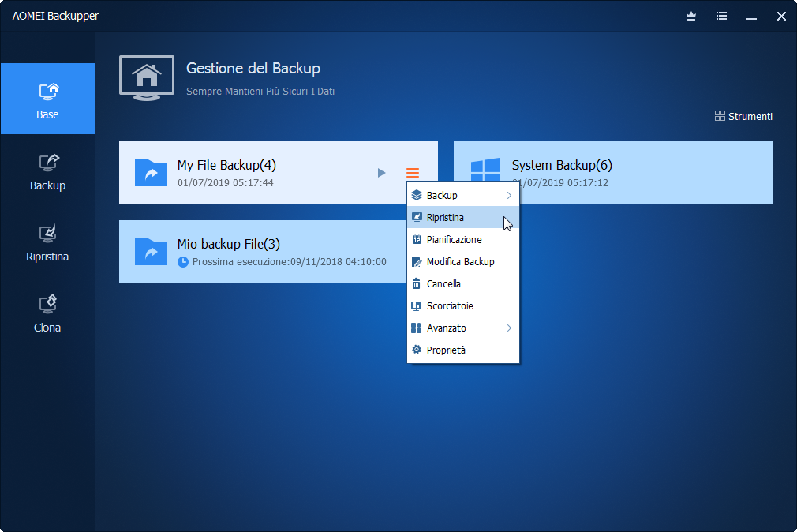
Task: Click the layers icon beside Backup menu entry
Action: [417, 195]
